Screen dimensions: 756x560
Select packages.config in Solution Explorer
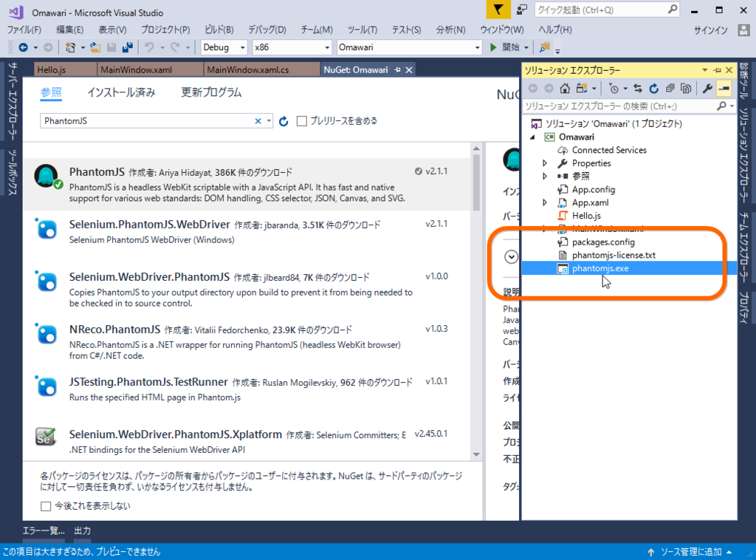coord(603,242)
